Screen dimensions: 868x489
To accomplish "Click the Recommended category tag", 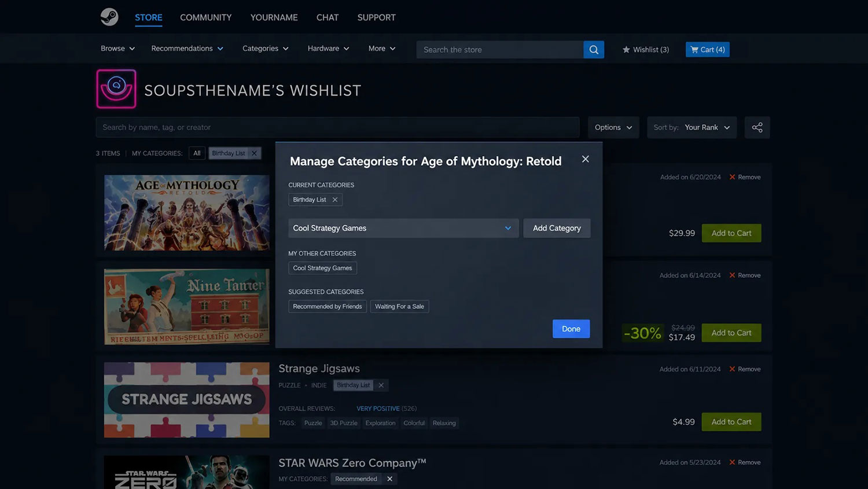I will (x=356, y=479).
